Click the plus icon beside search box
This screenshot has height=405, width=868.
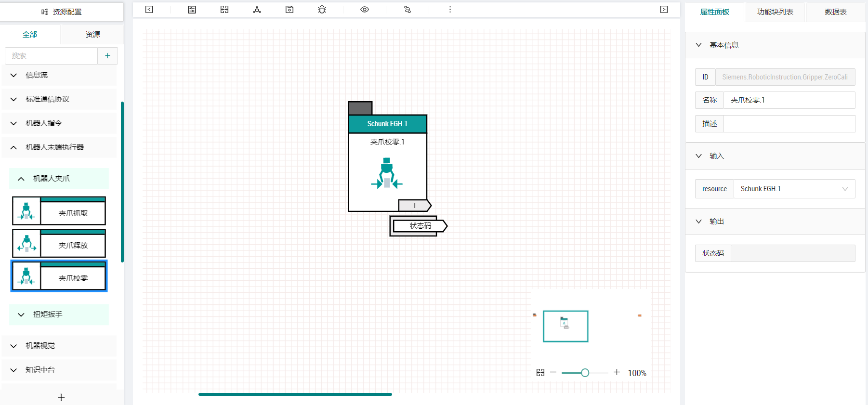pyautogui.click(x=108, y=56)
